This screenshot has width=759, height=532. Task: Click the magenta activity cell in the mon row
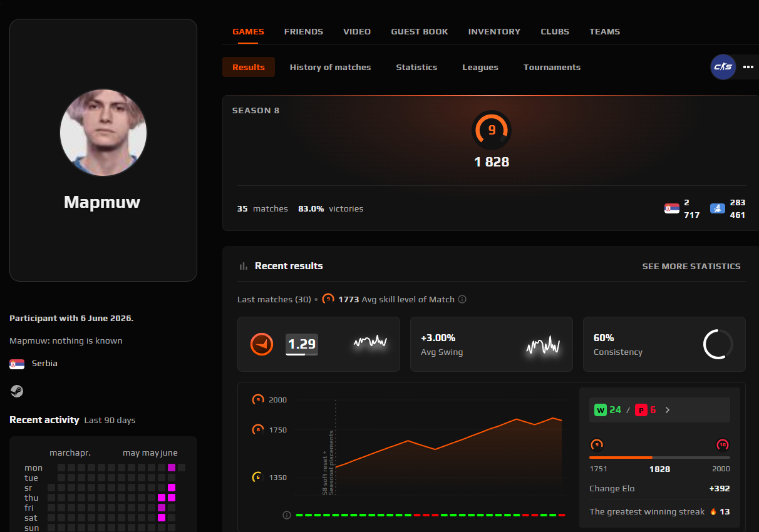(172, 468)
